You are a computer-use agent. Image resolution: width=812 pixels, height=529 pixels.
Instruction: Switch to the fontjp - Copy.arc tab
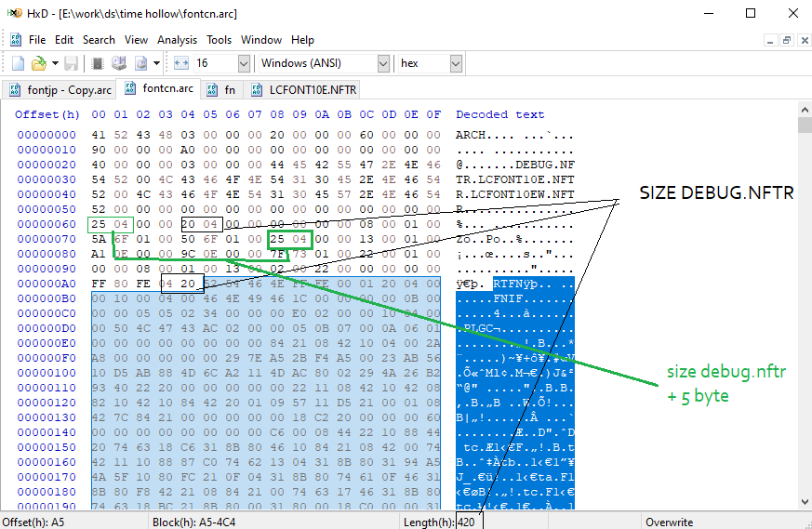tap(60, 90)
